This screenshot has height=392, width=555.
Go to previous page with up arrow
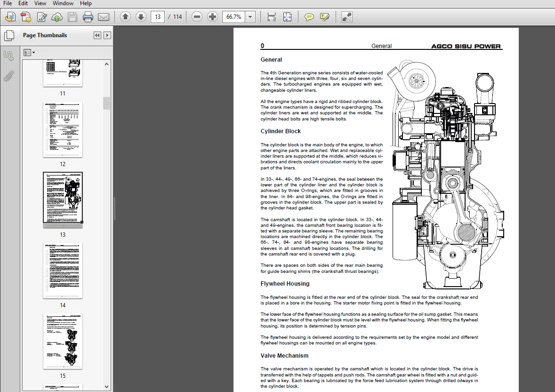pyautogui.click(x=125, y=16)
